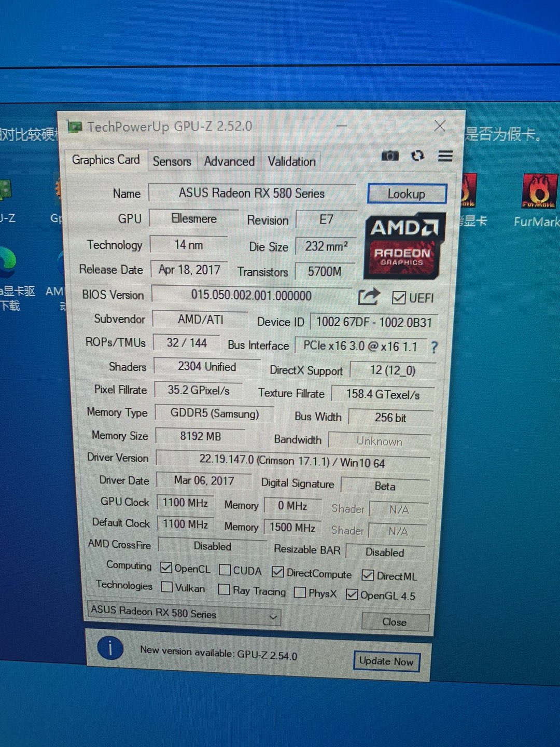The image size is (560, 747).
Task: Click the Driver Version field
Action: [x=292, y=461]
